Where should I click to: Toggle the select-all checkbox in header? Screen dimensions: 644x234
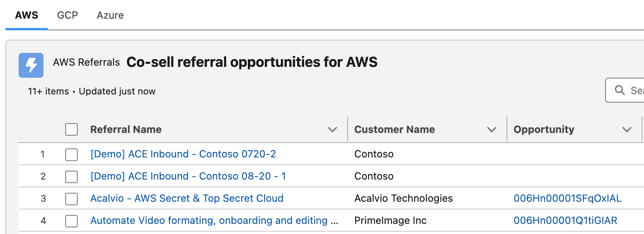click(x=71, y=129)
